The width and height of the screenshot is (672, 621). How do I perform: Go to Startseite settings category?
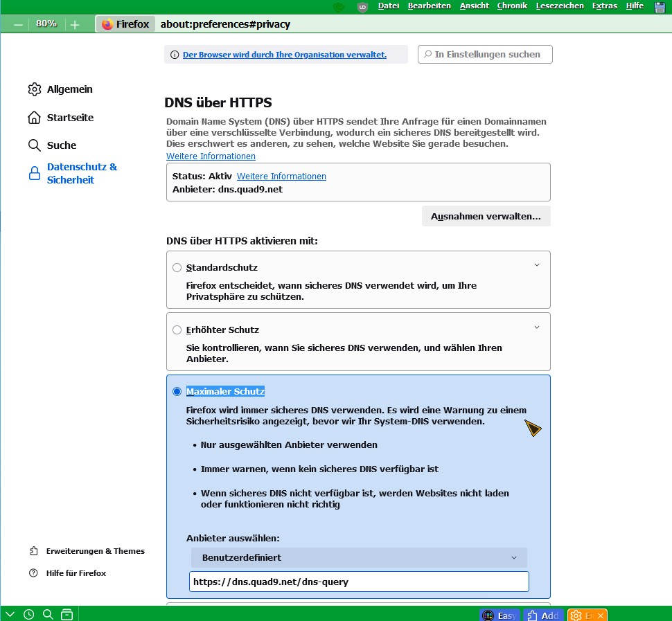(70, 118)
